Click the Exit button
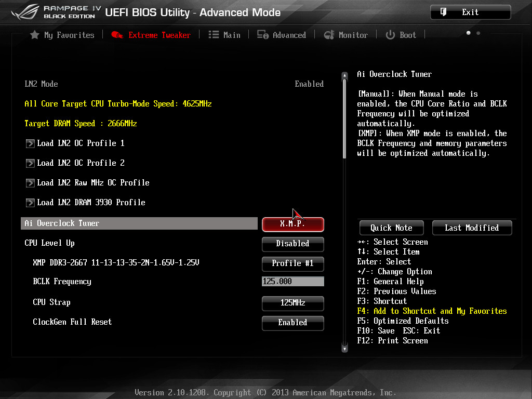The height and width of the screenshot is (399, 532). pos(470,12)
